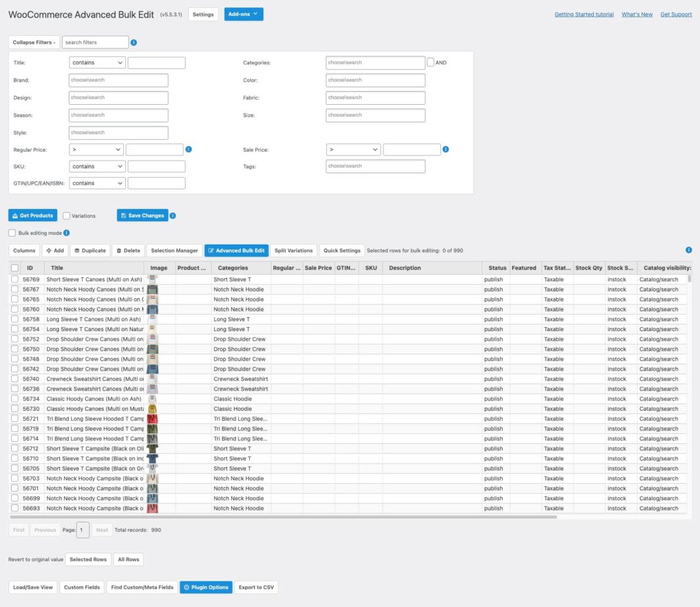Screen dimensions: 700x607
Task: Open Quick Settings
Action: pyautogui.click(x=342, y=250)
